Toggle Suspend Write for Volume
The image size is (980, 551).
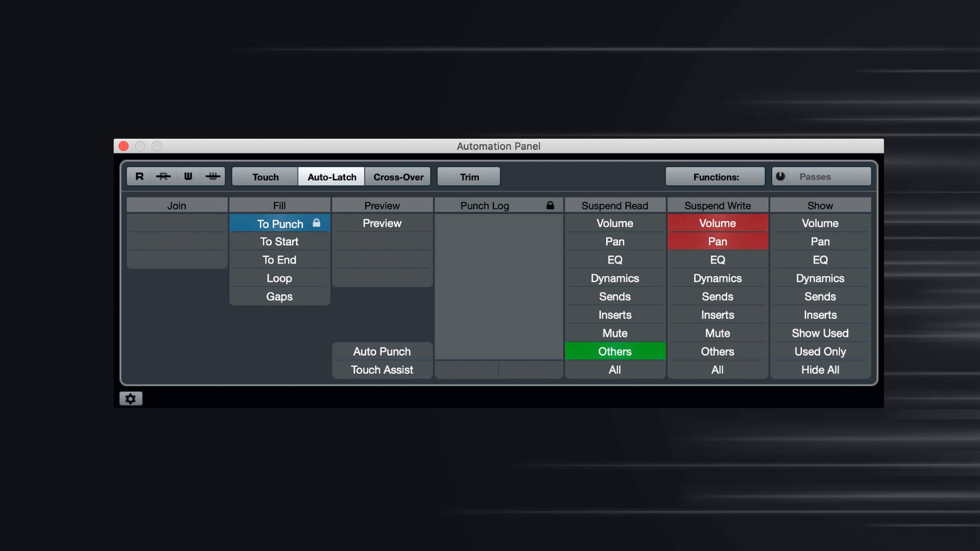717,223
